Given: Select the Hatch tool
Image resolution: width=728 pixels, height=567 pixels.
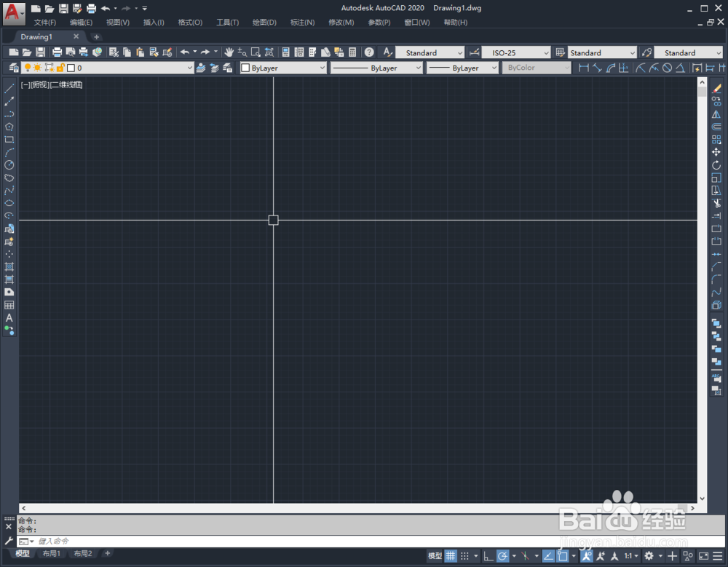Looking at the screenshot, I should pos(9,266).
